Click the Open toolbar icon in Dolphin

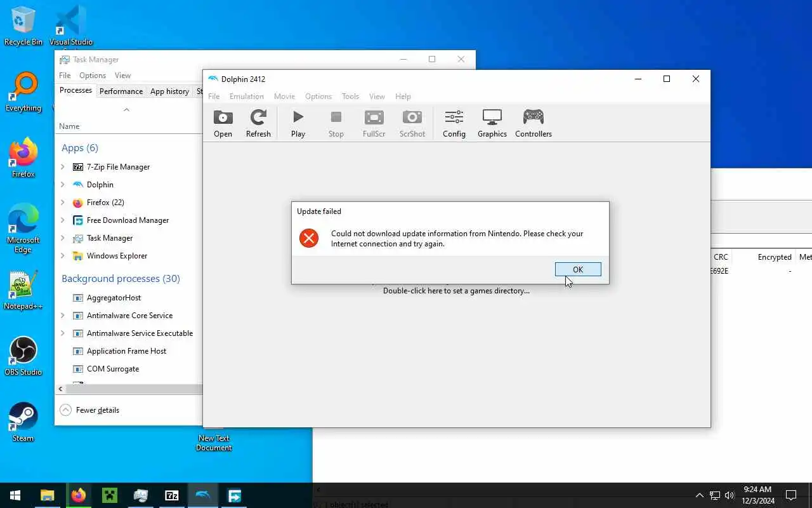pyautogui.click(x=223, y=123)
